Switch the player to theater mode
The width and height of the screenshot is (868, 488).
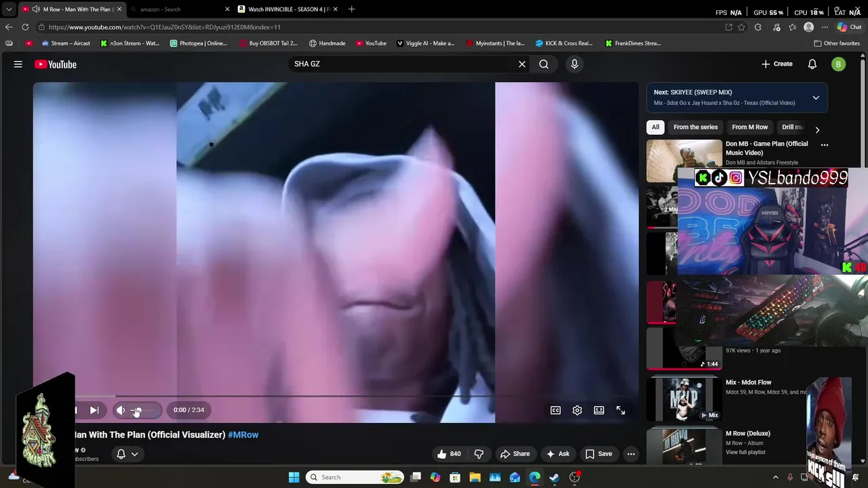tap(599, 410)
